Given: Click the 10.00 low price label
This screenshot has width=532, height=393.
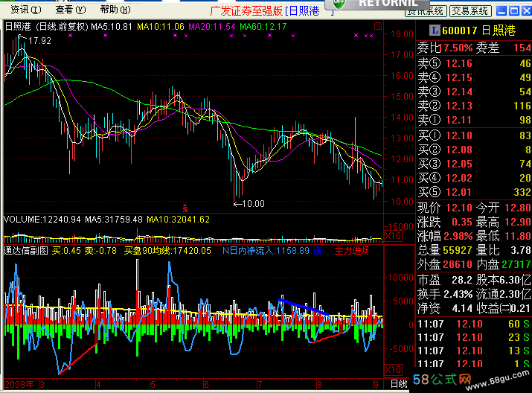Looking at the screenshot, I should 253,204.
